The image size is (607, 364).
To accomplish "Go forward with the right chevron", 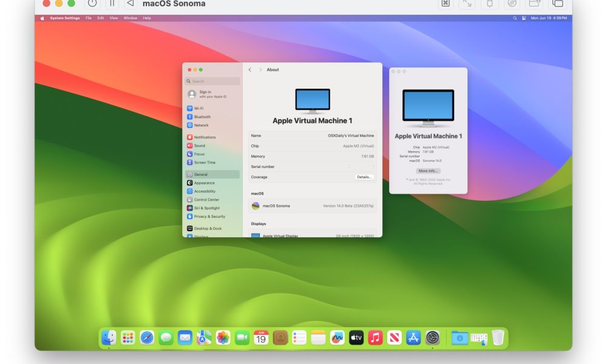I will click(260, 70).
